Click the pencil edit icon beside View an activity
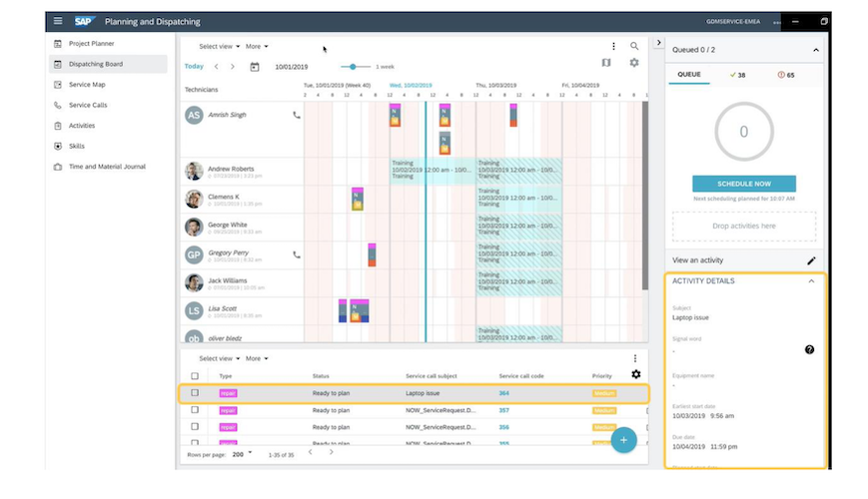Viewport: 868px width, 499px height. [811, 260]
